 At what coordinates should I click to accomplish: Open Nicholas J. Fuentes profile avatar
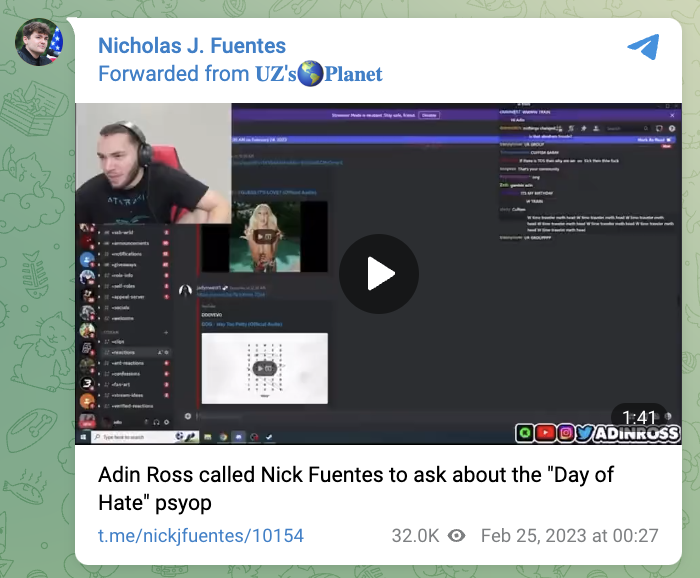point(39,42)
